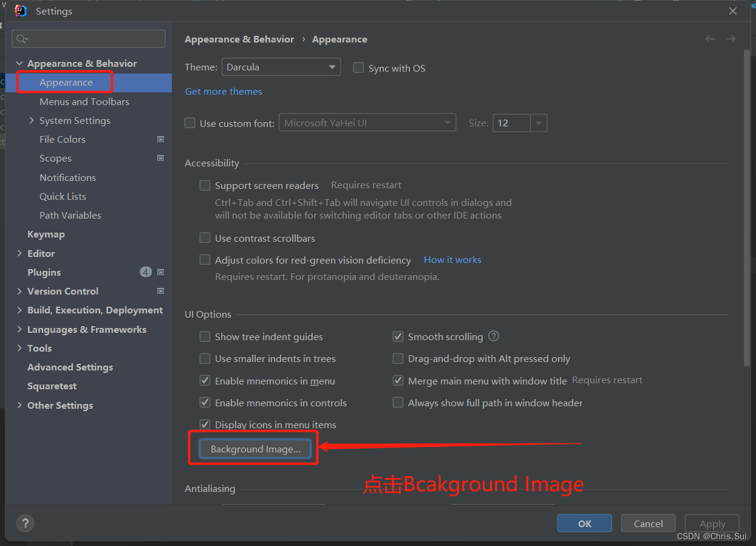Uncheck Enable mnemonics in menu
756x546 pixels.
pos(205,381)
